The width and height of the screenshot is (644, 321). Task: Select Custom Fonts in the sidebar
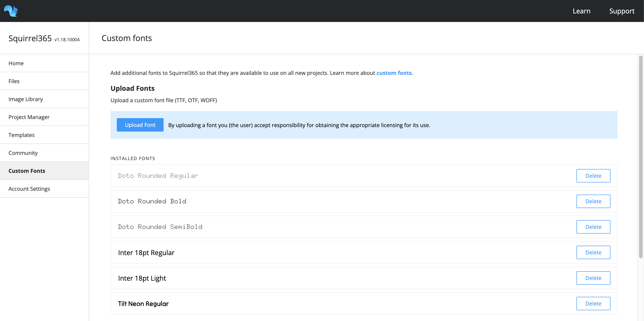27,171
